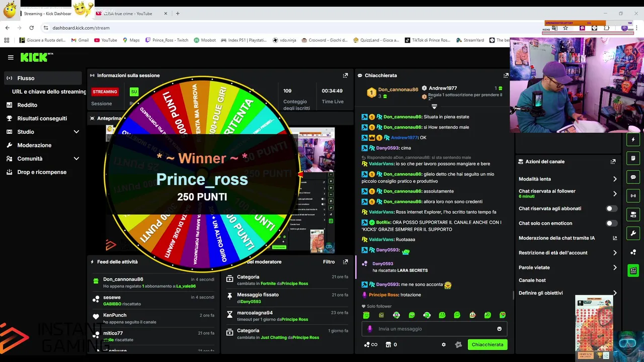Toggle Chat solo con emoticon switch
644x362 pixels.
pos(611,223)
